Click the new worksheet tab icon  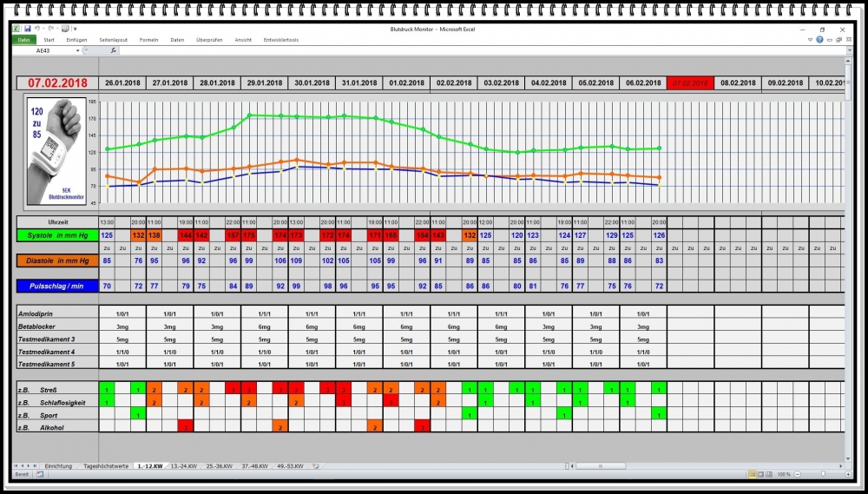[x=316, y=466]
